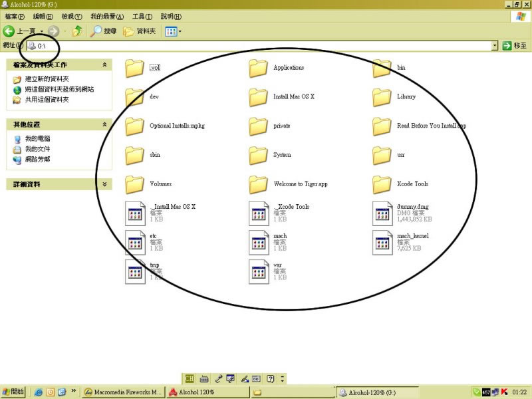Collapse the 其他位置 panel
Viewport: 532px width, 399px height.
coord(104,124)
